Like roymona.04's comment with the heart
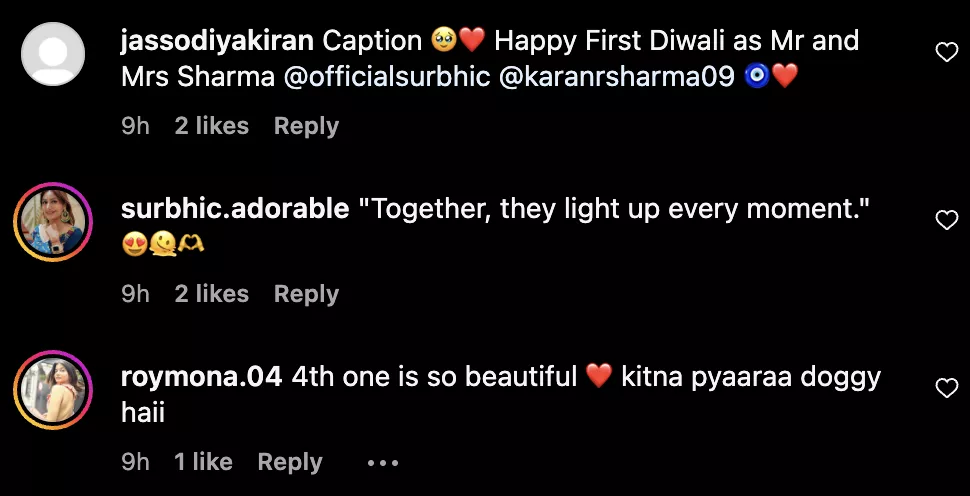970x496 pixels. (x=946, y=389)
